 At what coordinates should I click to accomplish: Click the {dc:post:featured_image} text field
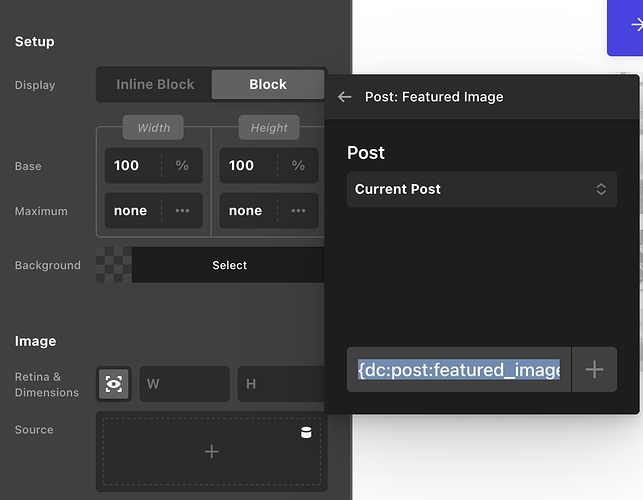[x=458, y=370]
